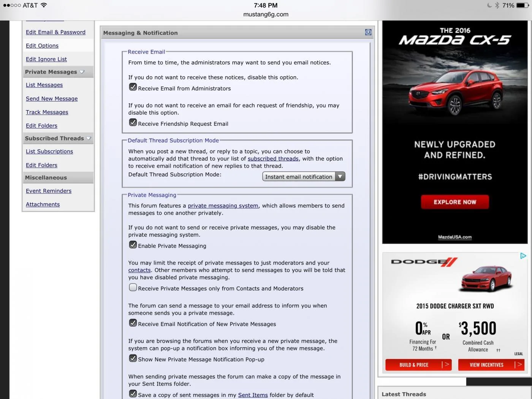532x399 pixels.
Task: Click Build & Price on Dodge ad
Action: [x=418, y=365]
